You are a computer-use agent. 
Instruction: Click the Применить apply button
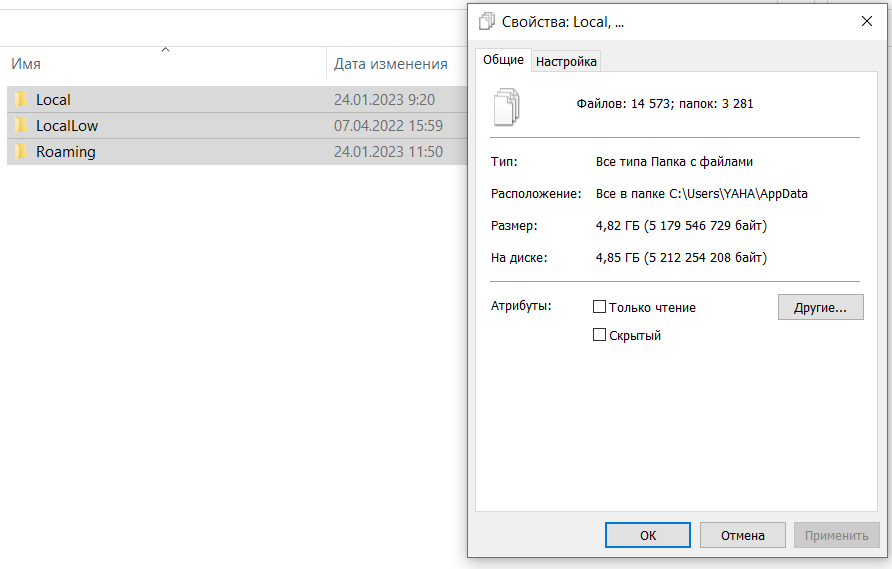(x=836, y=535)
